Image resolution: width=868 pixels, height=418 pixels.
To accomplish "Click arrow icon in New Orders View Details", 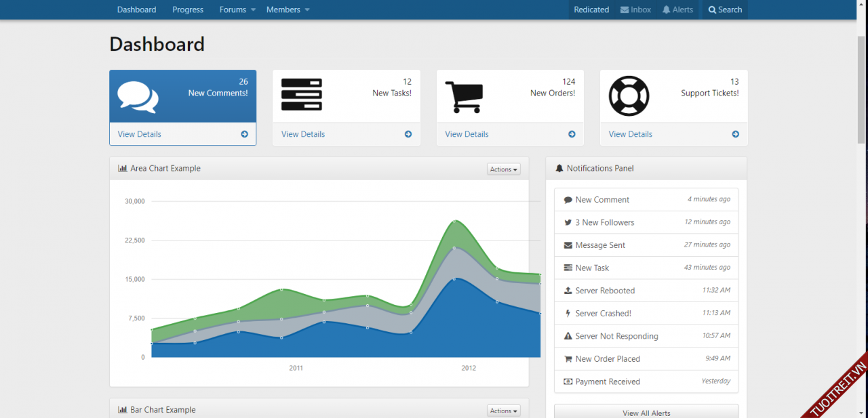I will tap(572, 134).
